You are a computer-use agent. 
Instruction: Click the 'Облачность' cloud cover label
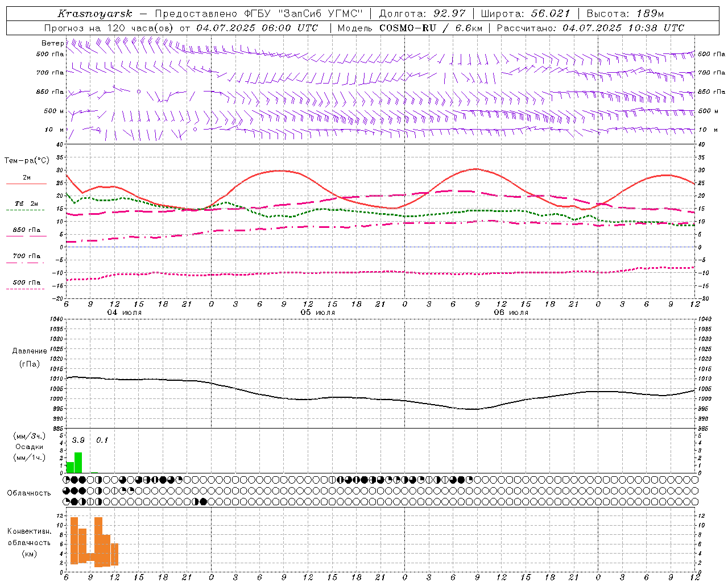click(x=29, y=493)
